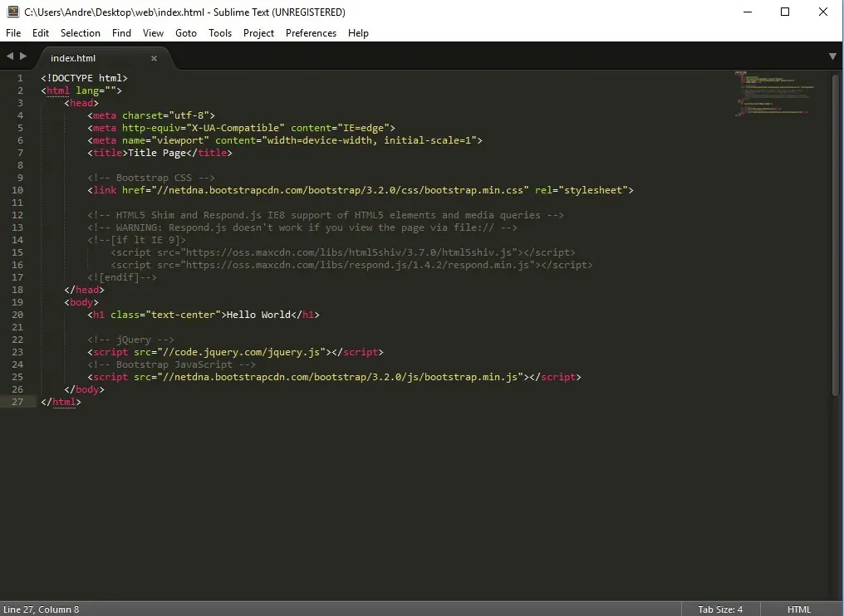Click the respond.min.js script line
Image resolution: width=844 pixels, height=616 pixels.
click(x=351, y=265)
